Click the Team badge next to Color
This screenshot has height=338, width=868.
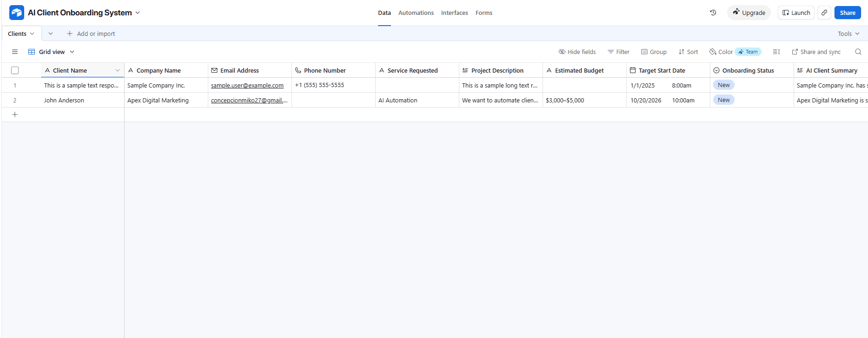coord(748,52)
